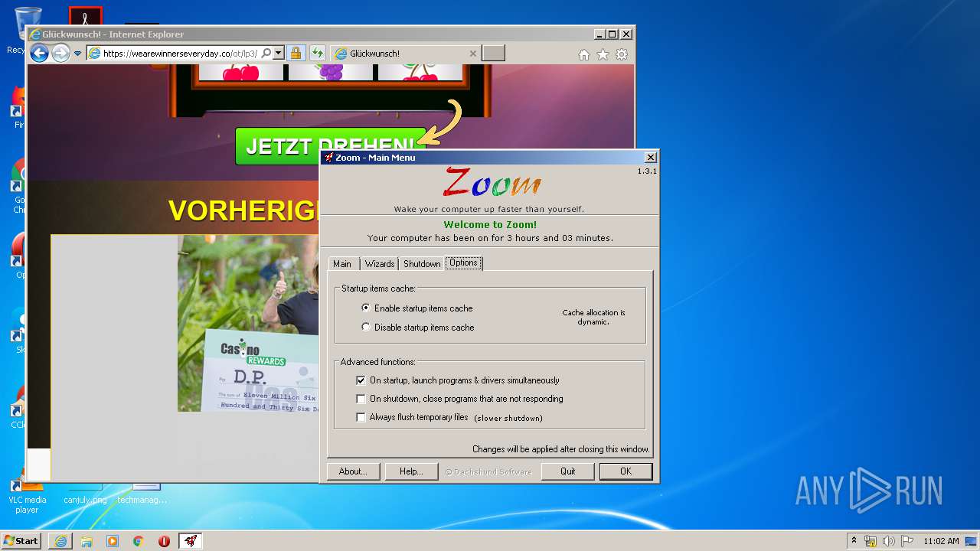Open Opera taskbar icon

coord(164,541)
